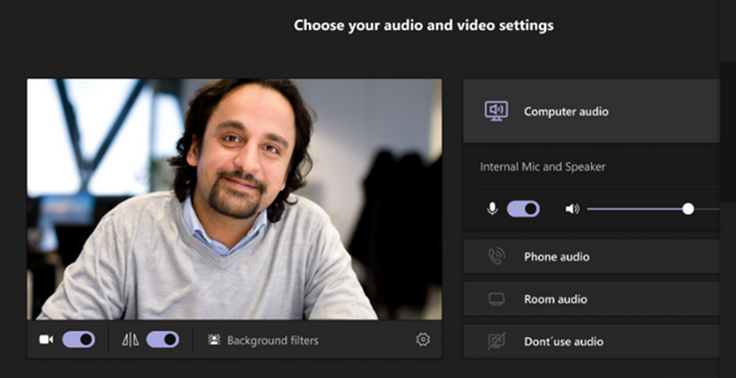This screenshot has width=736, height=378.
Task: Click the Internal Mic and Speaker device text
Action: click(543, 167)
